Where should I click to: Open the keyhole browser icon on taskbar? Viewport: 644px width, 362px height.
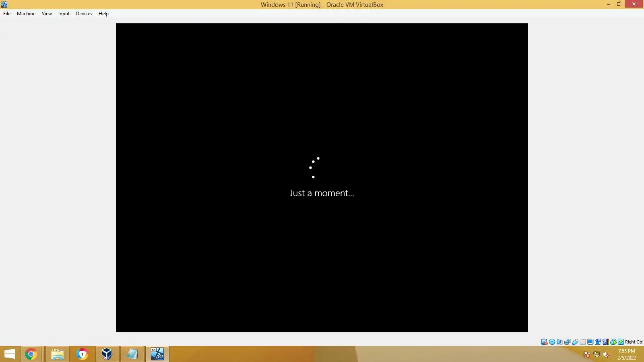coord(82,354)
